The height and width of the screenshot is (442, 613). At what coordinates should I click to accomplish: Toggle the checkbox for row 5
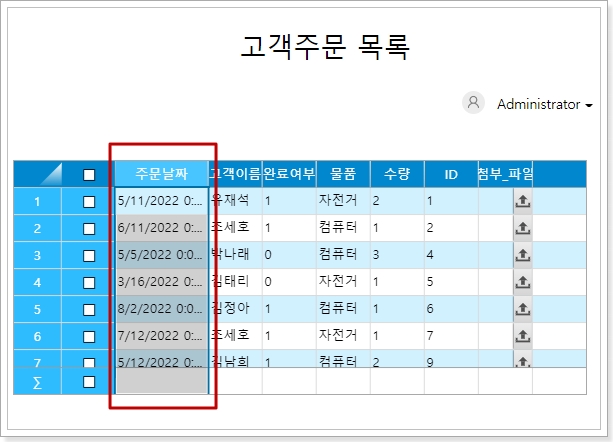tap(89, 309)
